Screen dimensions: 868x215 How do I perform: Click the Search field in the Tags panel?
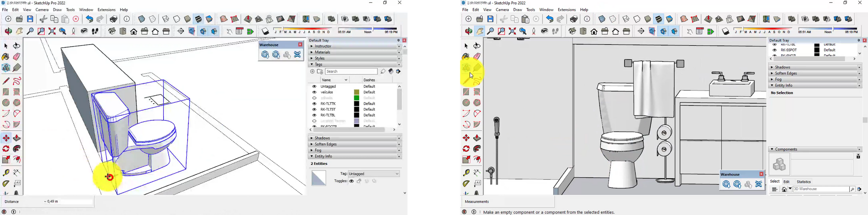(x=351, y=72)
